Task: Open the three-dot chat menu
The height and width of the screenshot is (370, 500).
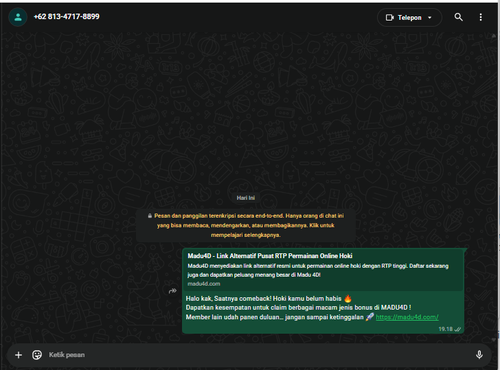Action: pos(480,17)
